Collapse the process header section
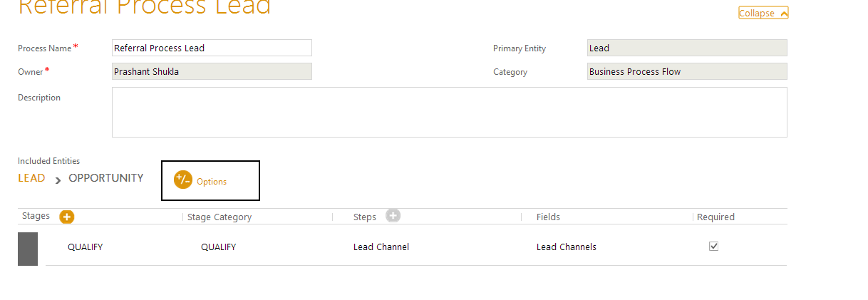Image resolution: width=868 pixels, height=300 pixels. click(763, 14)
